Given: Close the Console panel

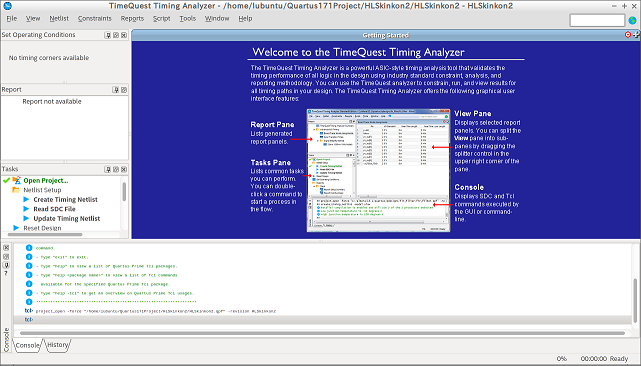Looking at the screenshot, I should pos(6,248).
